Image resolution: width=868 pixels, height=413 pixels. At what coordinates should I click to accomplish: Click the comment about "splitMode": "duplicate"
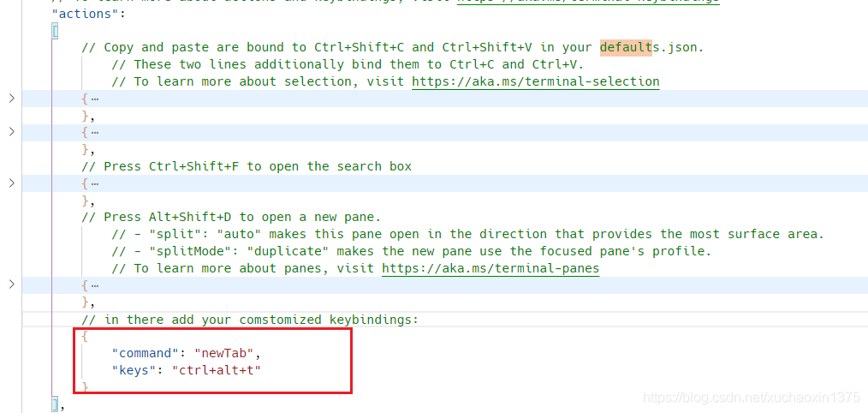coord(411,251)
